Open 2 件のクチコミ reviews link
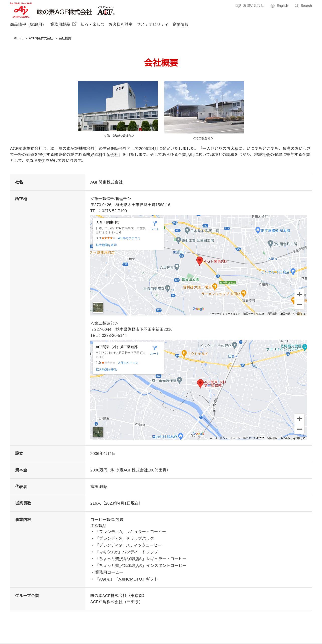Viewport: 322px width, 644px height. [128, 363]
